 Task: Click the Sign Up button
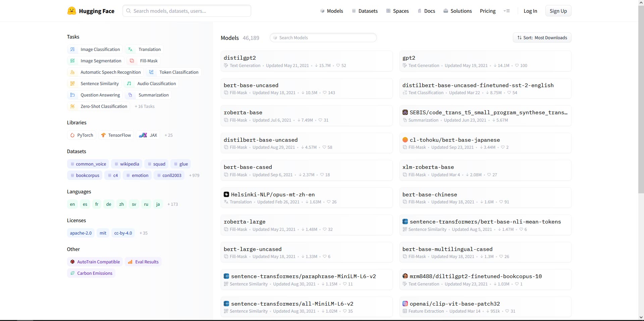(558, 11)
